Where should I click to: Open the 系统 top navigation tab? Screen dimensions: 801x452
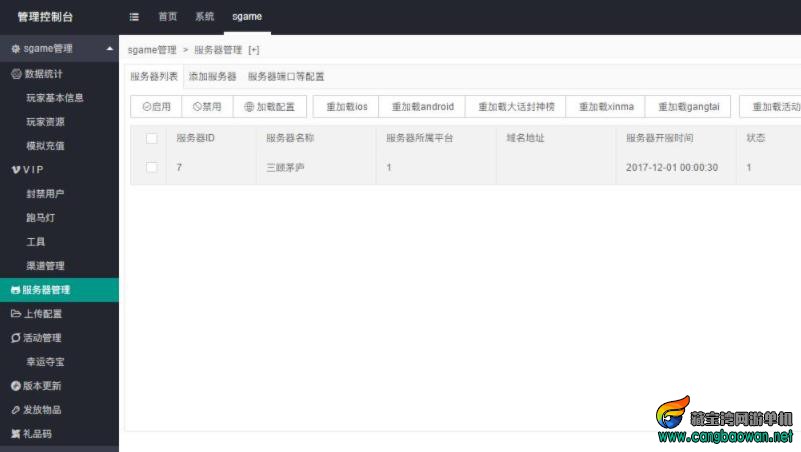click(204, 17)
